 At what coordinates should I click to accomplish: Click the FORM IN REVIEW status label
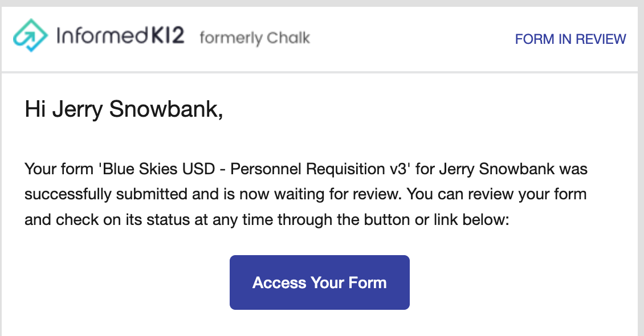570,39
